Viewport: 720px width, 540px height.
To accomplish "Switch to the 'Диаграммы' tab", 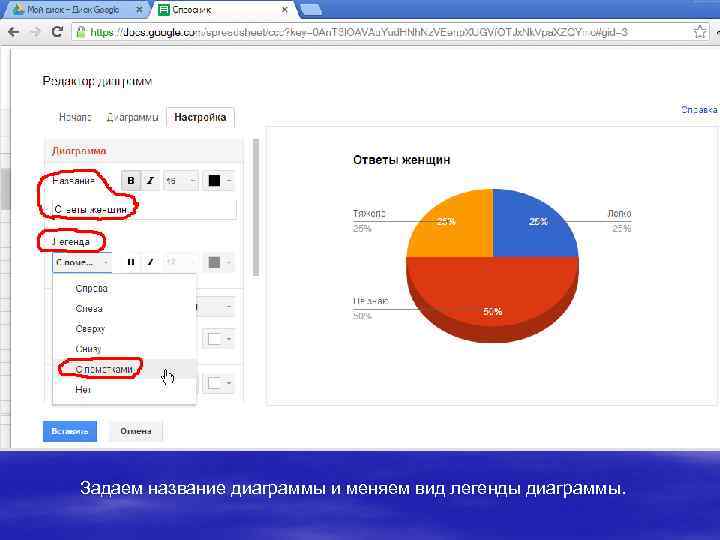I will point(132,118).
